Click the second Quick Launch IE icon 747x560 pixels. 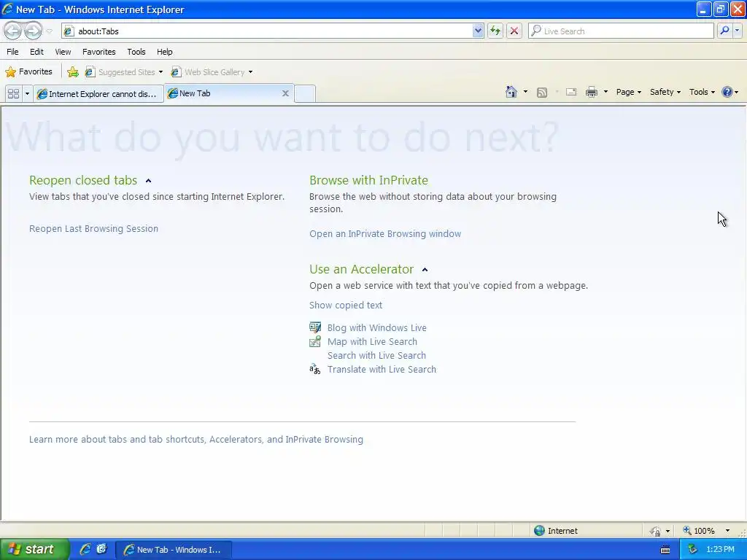101,549
